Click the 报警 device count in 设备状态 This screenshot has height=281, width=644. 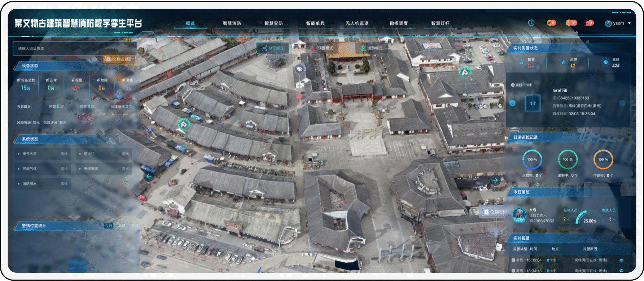pyautogui.click(x=76, y=84)
